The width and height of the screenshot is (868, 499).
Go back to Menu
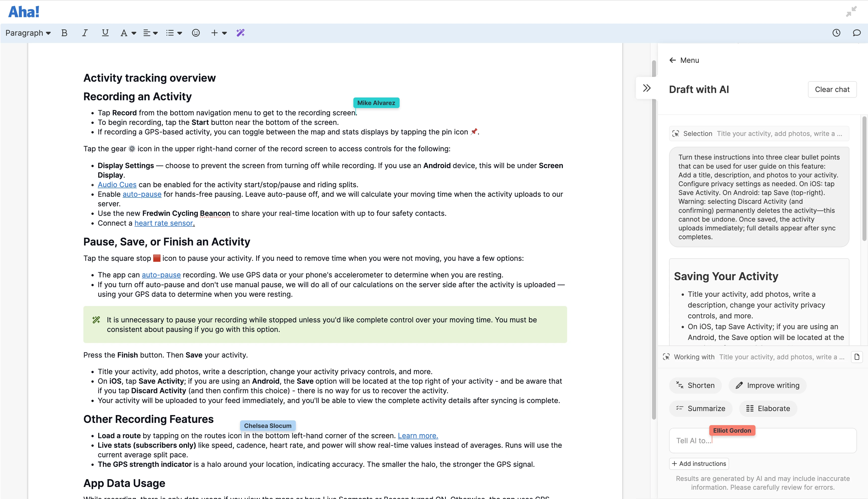(684, 60)
